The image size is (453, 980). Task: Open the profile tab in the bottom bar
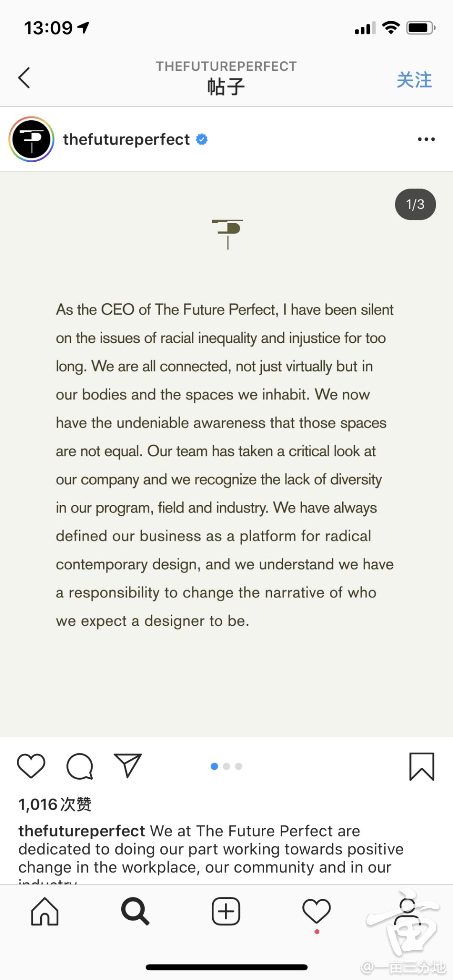click(407, 911)
